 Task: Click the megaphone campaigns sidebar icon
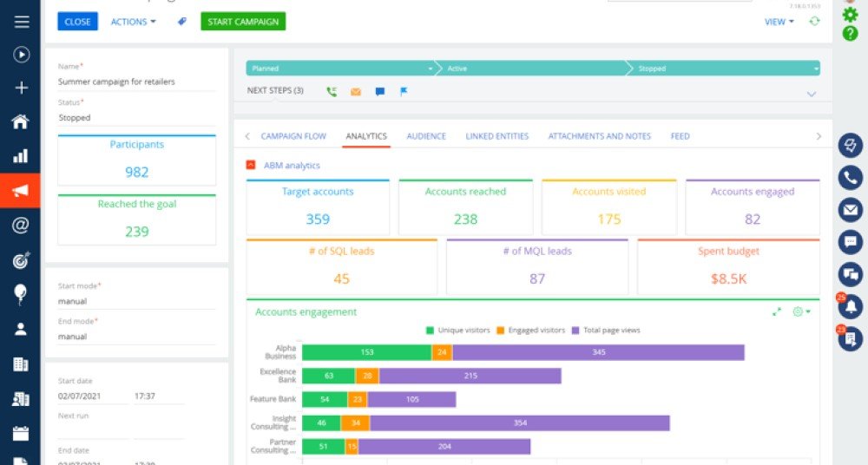[20, 191]
